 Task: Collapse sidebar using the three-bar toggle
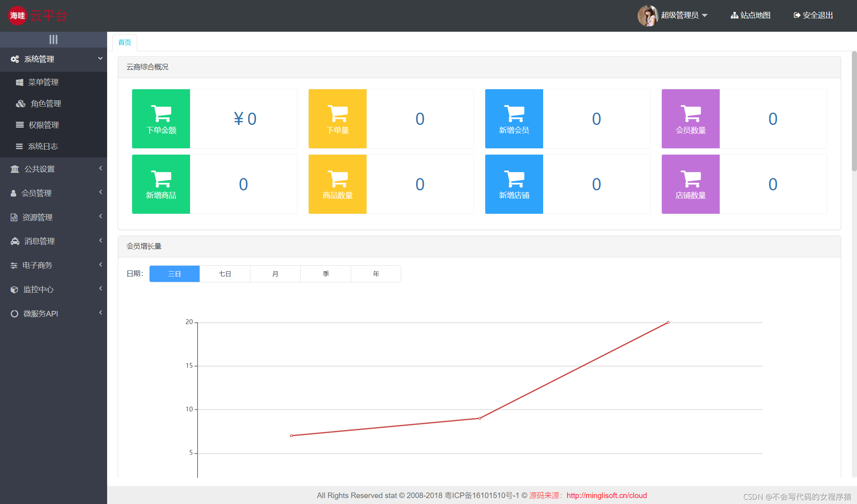pyautogui.click(x=53, y=39)
